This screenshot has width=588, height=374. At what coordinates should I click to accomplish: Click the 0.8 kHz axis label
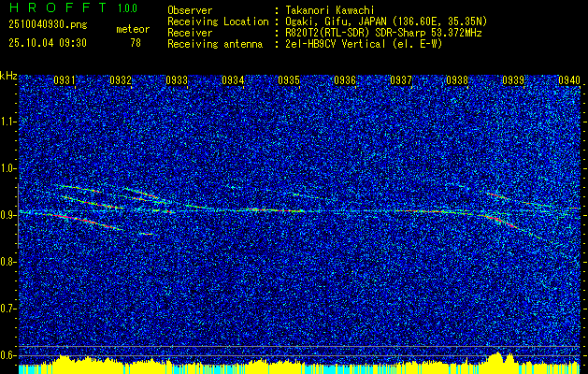(x=7, y=262)
